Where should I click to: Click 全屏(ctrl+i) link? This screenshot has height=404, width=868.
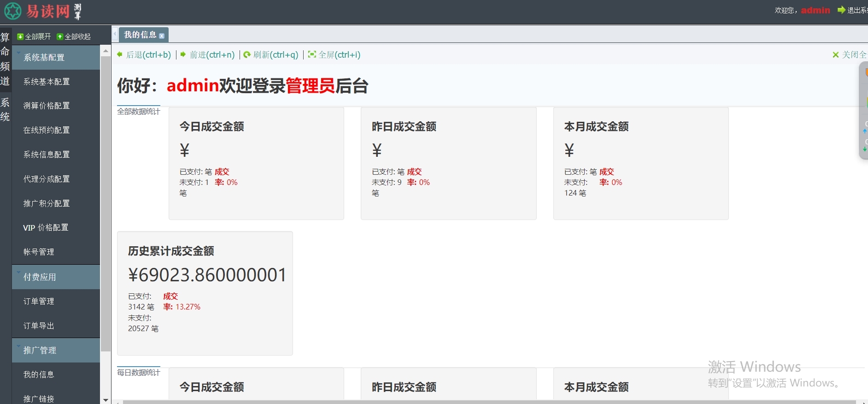point(340,55)
